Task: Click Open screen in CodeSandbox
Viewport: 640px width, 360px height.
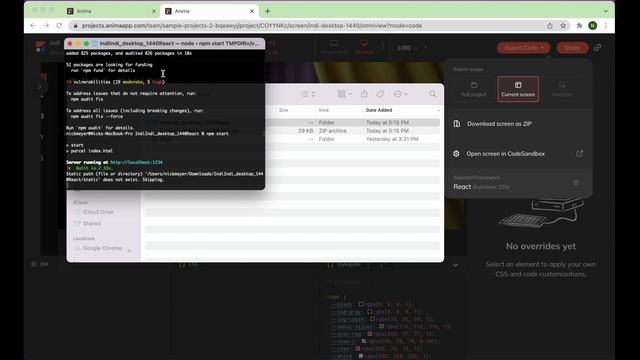Action: pyautogui.click(x=505, y=154)
